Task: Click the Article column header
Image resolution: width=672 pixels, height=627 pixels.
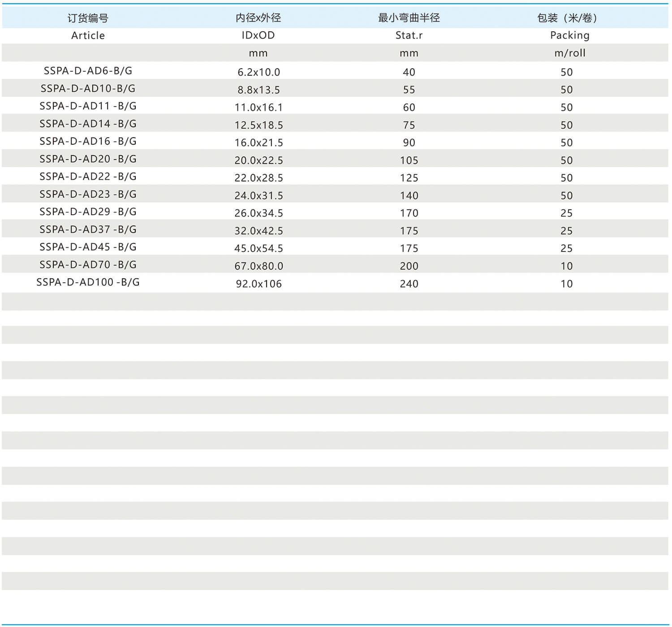Action: click(x=88, y=35)
